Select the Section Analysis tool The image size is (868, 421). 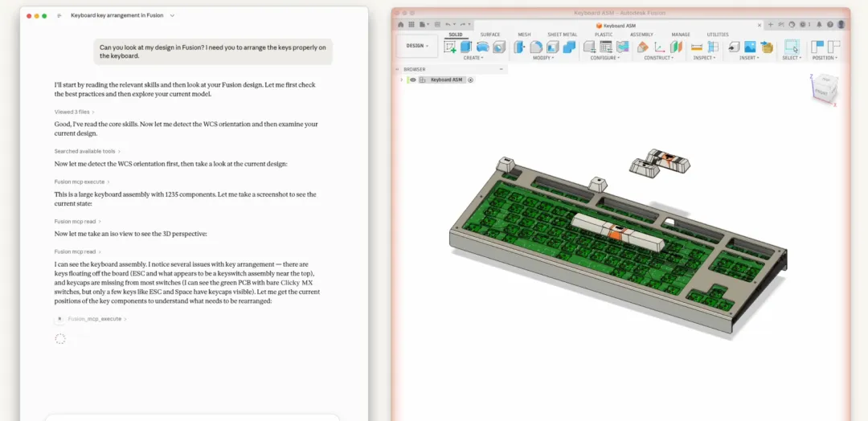point(713,47)
